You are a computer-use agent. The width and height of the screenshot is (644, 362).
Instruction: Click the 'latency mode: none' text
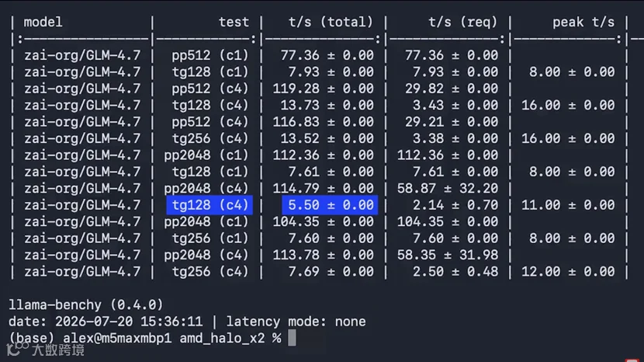coord(296,322)
